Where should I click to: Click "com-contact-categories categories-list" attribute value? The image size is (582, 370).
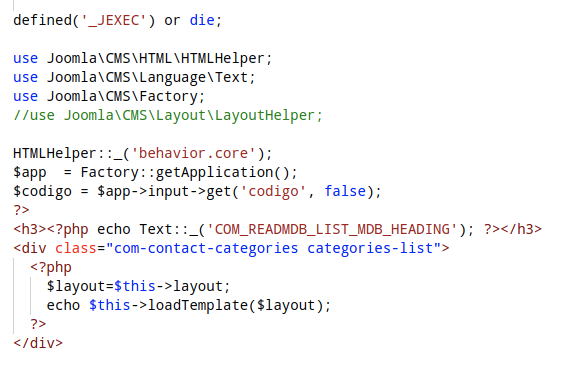point(273,248)
